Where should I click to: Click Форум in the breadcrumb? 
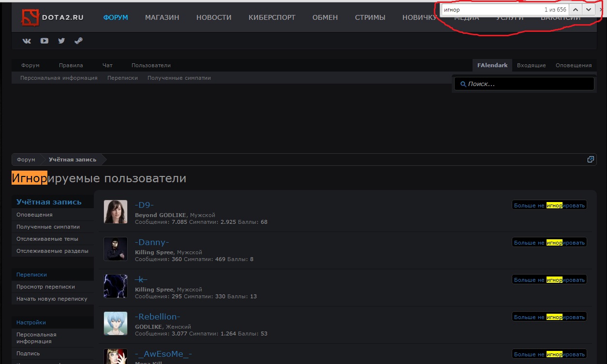point(26,160)
